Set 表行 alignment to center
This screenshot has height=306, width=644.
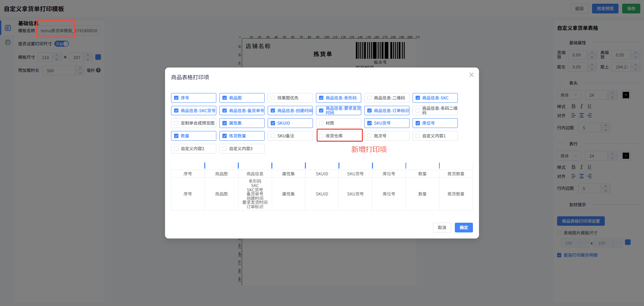click(582, 176)
